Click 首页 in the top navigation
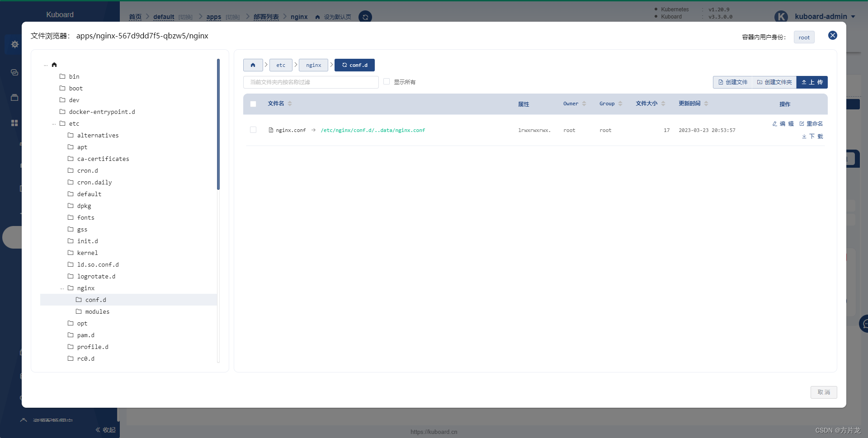Image resolution: width=868 pixels, height=438 pixels. click(135, 17)
